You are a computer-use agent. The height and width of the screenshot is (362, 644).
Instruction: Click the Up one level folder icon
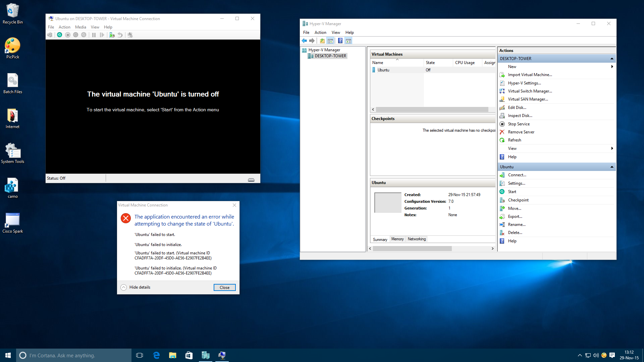pyautogui.click(x=322, y=41)
